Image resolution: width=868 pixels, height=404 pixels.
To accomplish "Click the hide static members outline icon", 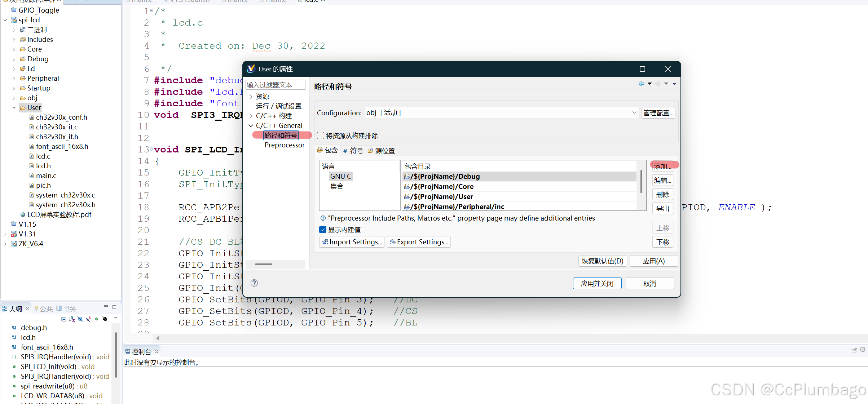I will click(x=88, y=319).
